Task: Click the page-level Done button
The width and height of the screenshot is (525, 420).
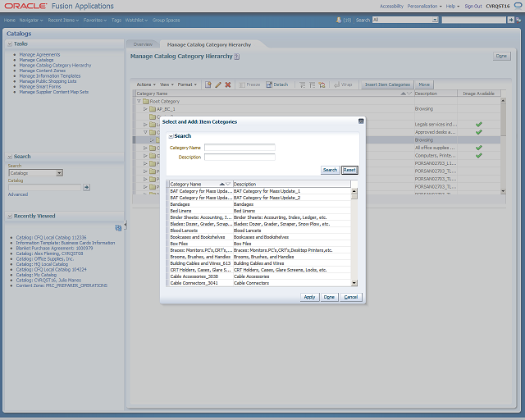Action: 501,56
